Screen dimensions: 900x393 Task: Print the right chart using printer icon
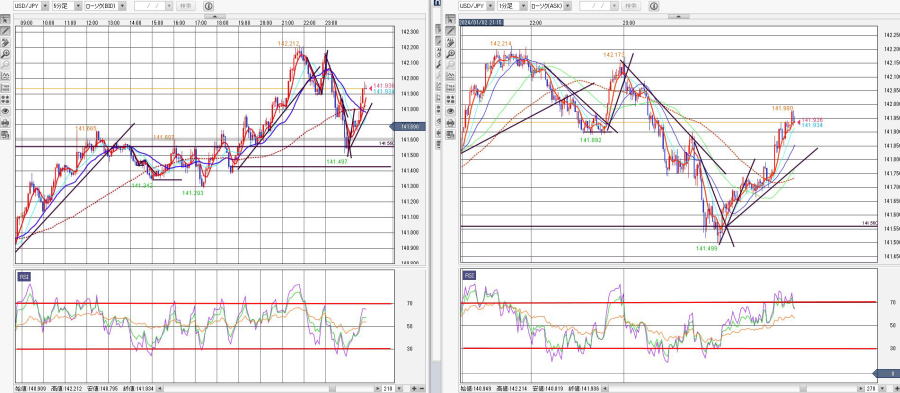451,122
